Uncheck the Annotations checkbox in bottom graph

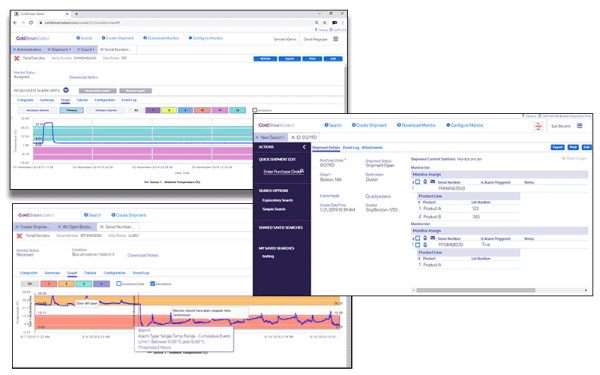pyautogui.click(x=153, y=284)
